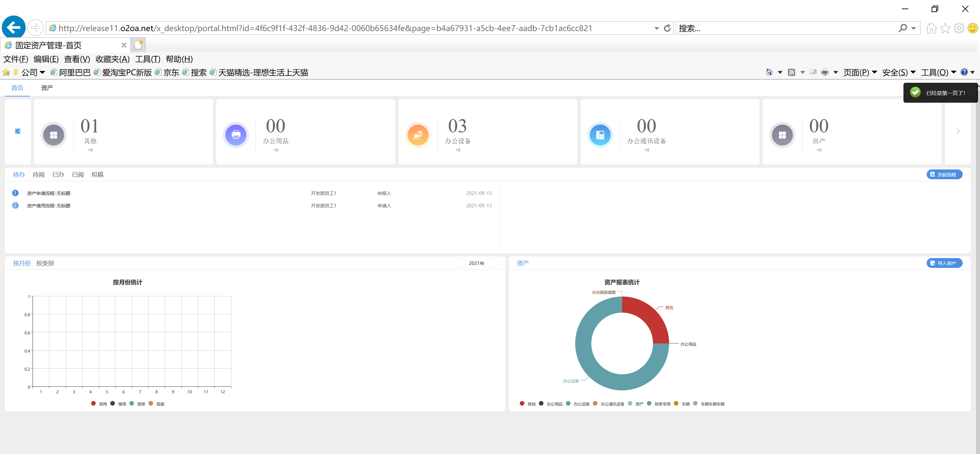Click the grey 其他 category grid icon
Screen dimensions: 980x454
click(x=54, y=135)
